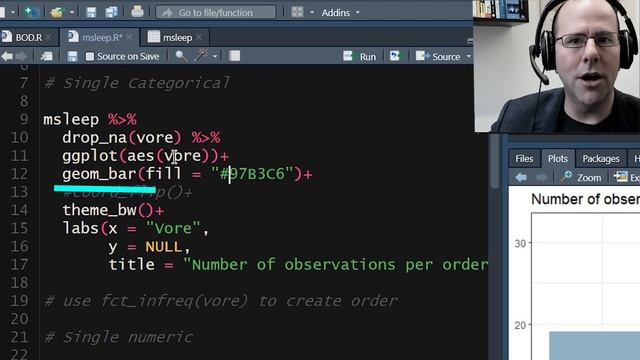640x360 pixels.
Task: Click the forward navigation arrow in the editor toolbar
Action: (x=21, y=56)
